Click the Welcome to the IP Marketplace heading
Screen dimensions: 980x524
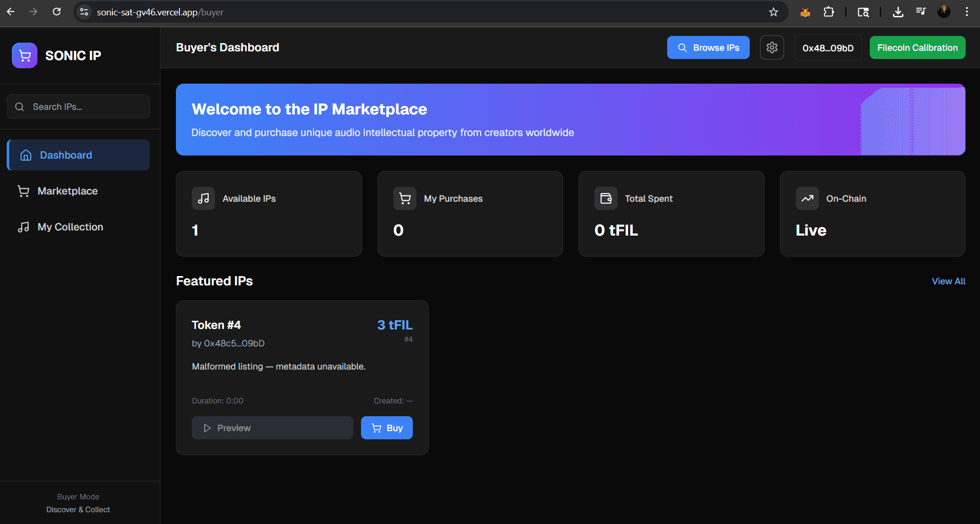(309, 109)
